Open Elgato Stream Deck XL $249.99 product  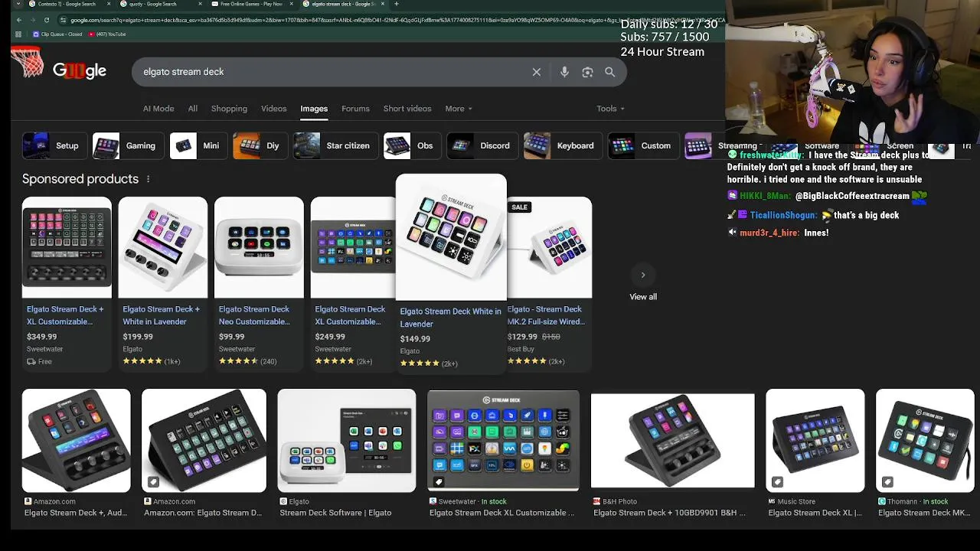coord(352,283)
